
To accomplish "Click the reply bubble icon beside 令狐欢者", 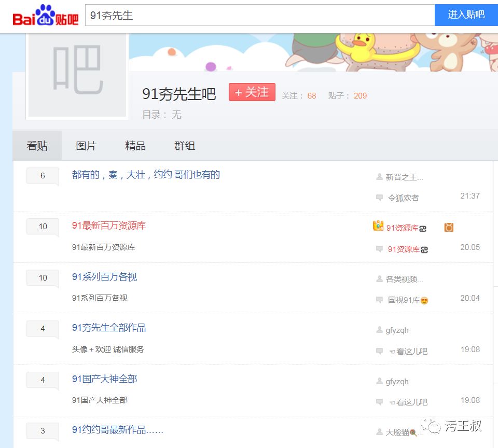I will tap(379, 198).
